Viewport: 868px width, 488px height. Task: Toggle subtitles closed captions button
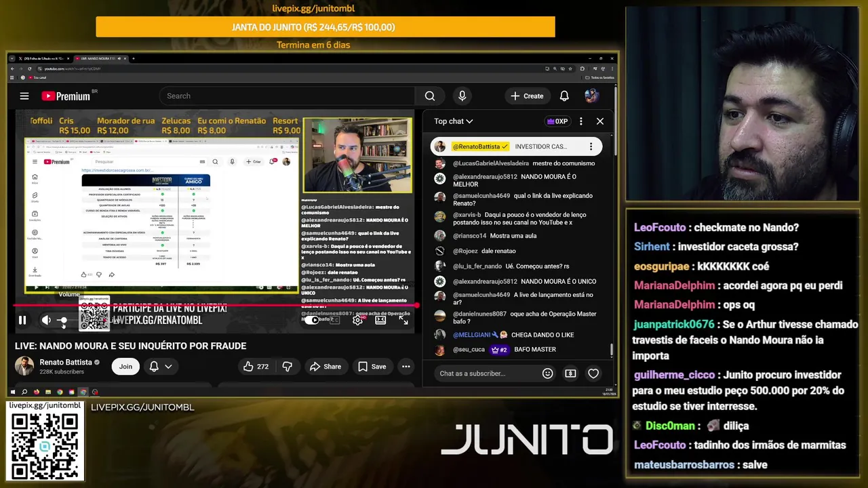pos(334,320)
